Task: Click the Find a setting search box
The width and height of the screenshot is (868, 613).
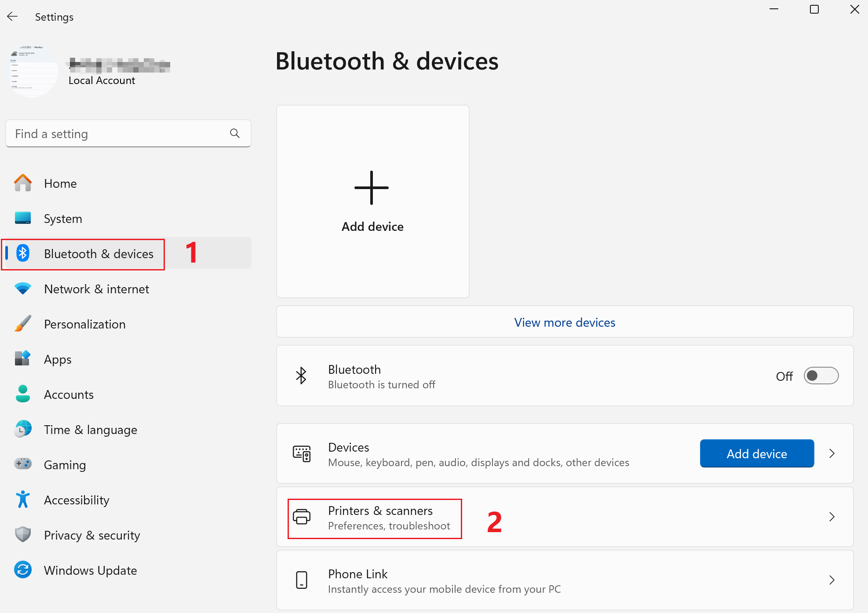Action: [x=119, y=134]
